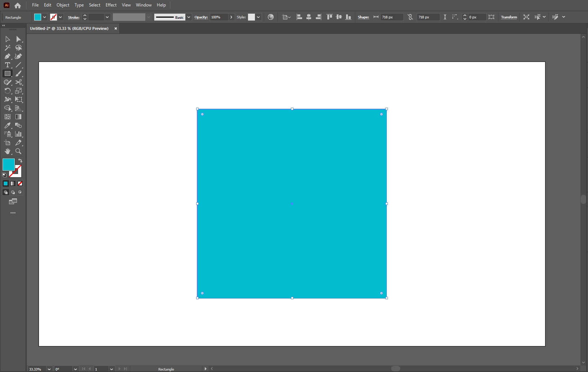
Task: Set paint mode to Color
Action: 5,183
